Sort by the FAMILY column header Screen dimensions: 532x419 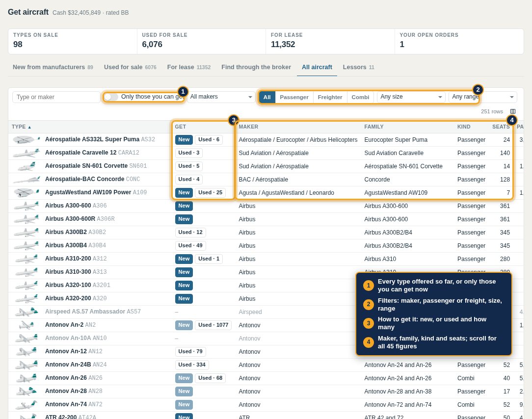pos(374,127)
